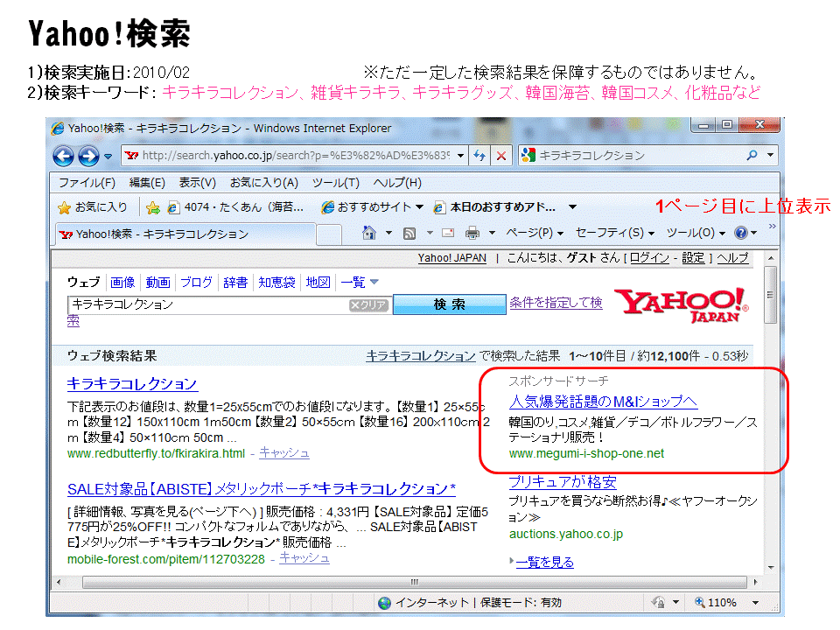This screenshot has width=840, height=630.
Task: Open the ページ(P) command menu
Action: [535, 233]
